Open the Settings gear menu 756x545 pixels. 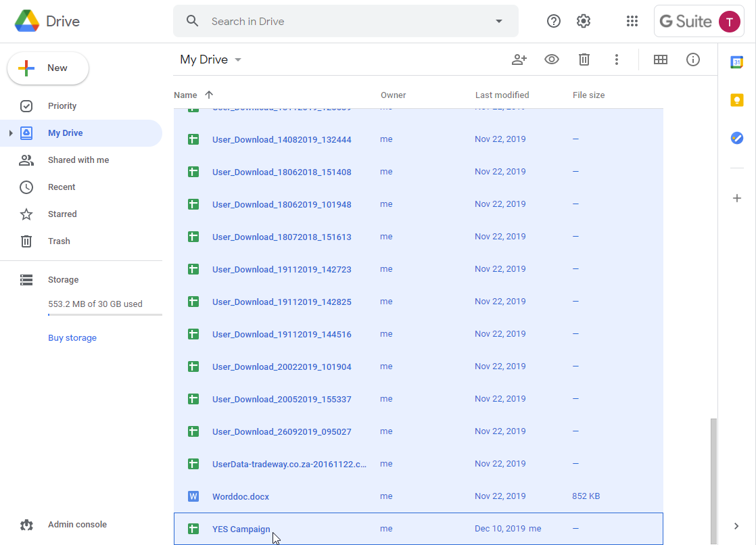[584, 21]
